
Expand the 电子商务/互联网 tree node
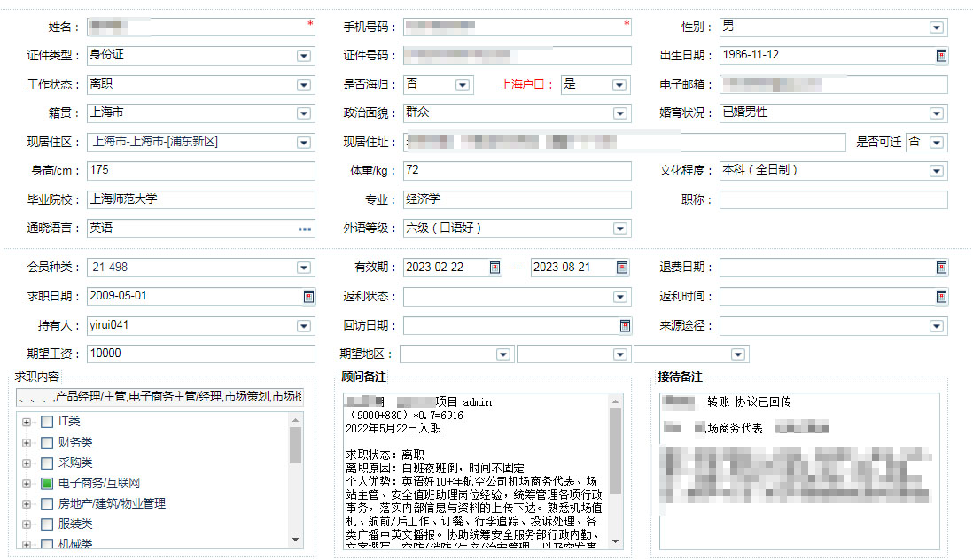(26, 484)
